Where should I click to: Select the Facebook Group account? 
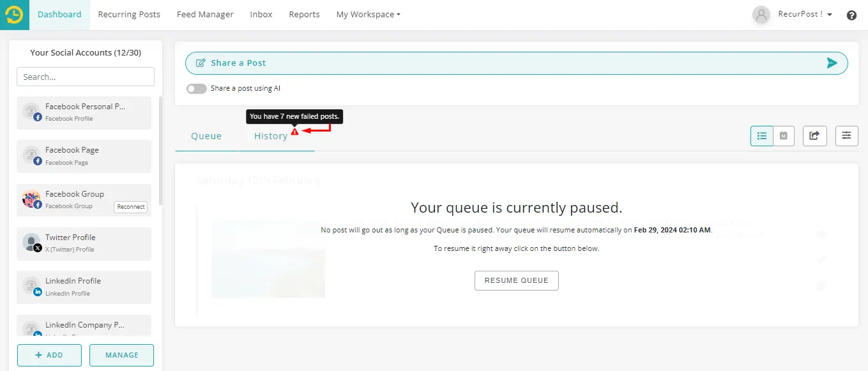coord(75,193)
